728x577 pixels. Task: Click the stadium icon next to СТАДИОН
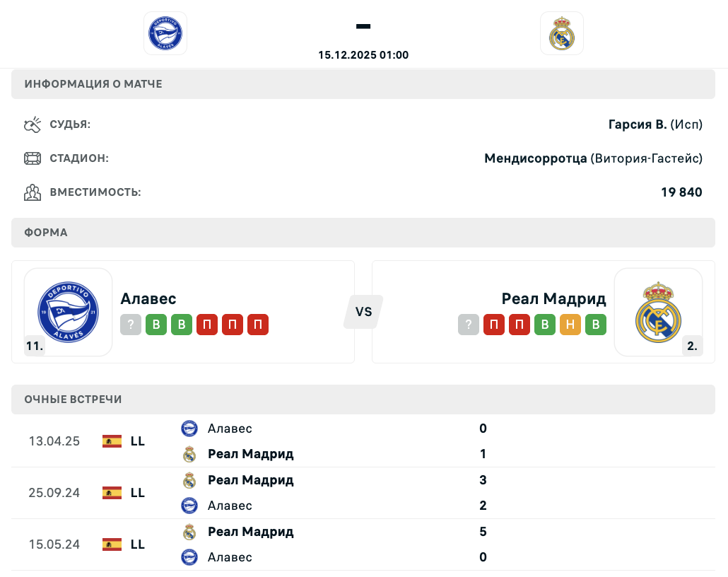[33, 158]
